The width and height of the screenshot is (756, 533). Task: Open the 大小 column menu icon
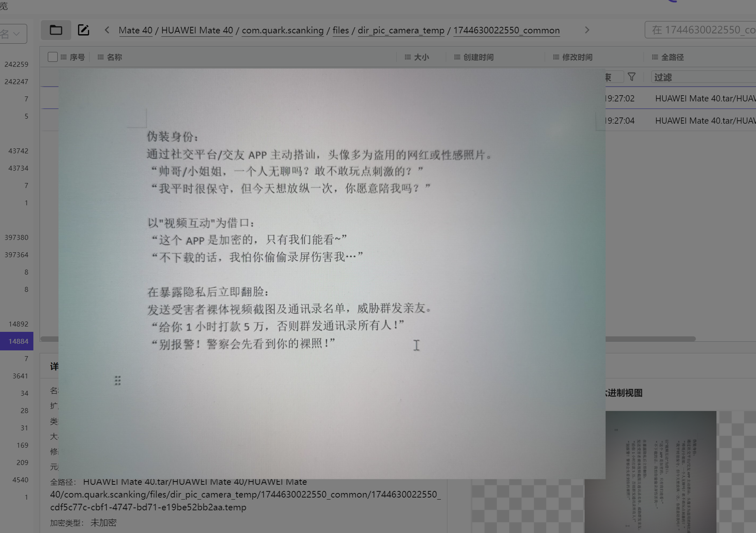point(408,57)
